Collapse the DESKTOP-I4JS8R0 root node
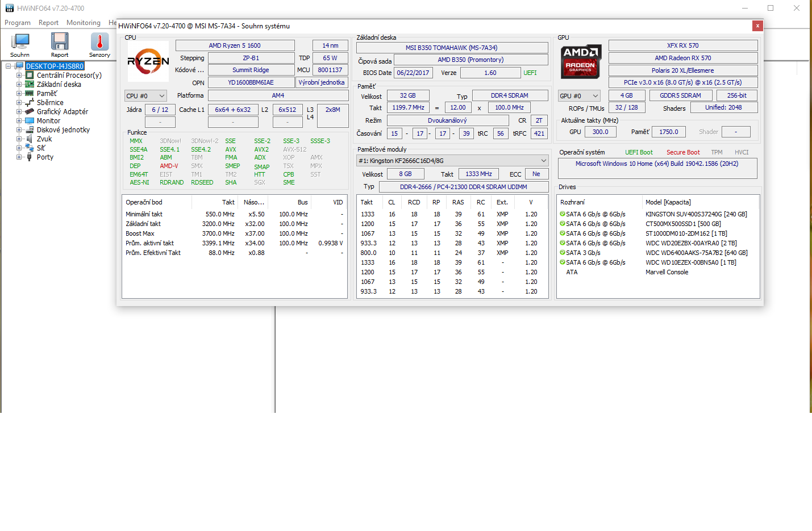 point(9,66)
